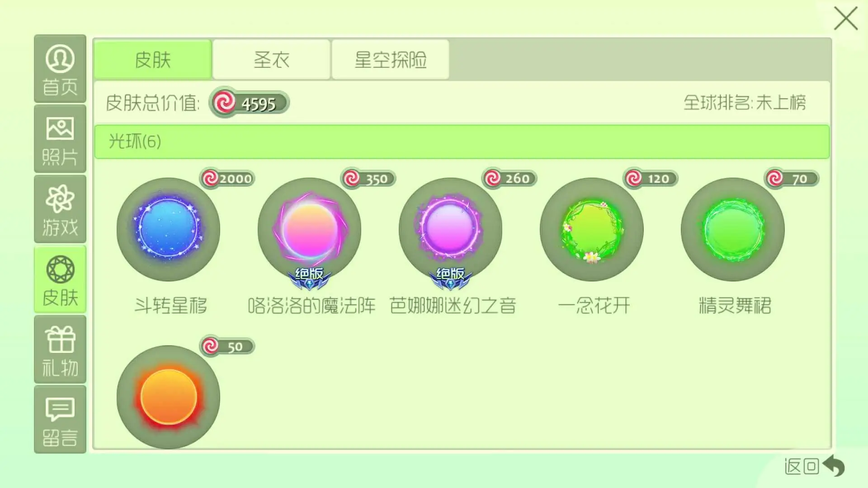Open the 游戏 game sidebar icon
Image resolution: width=868 pixels, height=488 pixels.
[60, 209]
